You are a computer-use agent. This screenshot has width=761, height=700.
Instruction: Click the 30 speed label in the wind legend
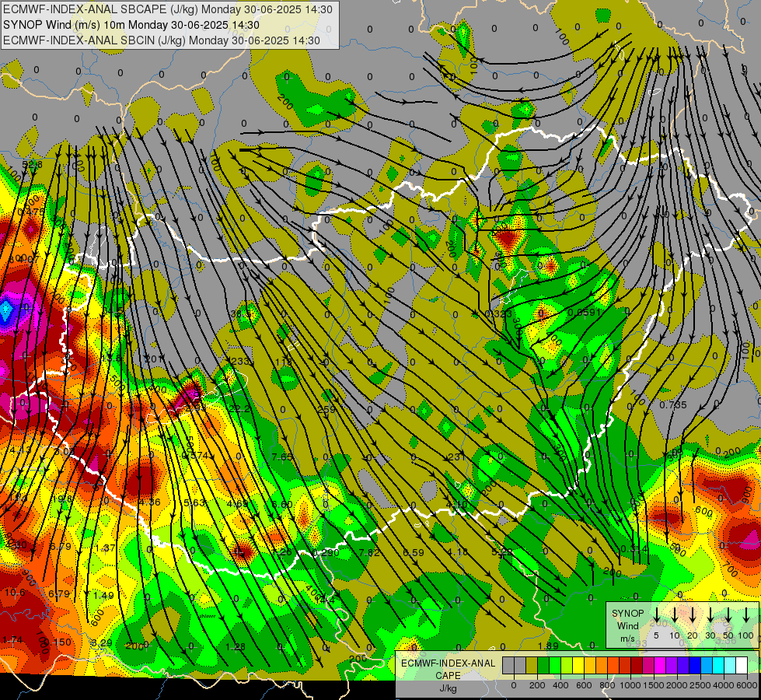click(710, 635)
